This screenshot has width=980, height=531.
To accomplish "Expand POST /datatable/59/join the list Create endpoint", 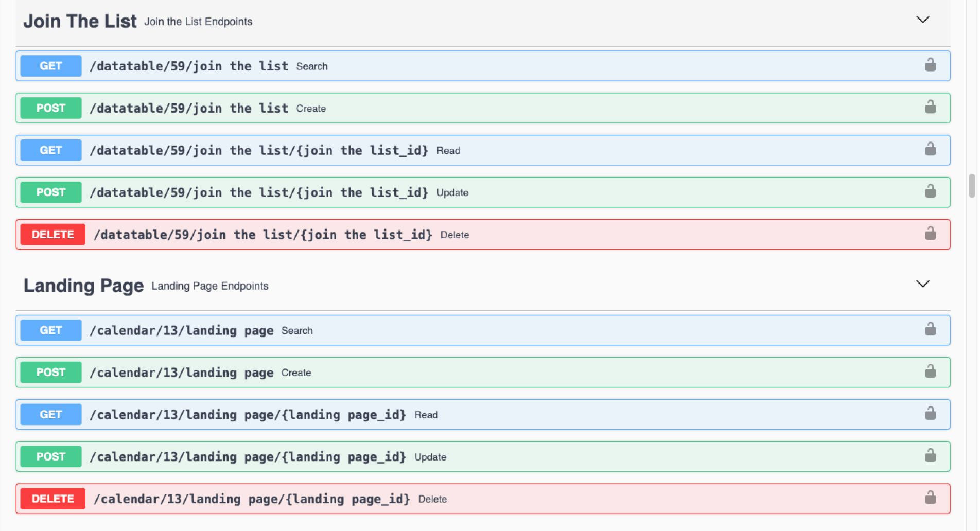I will pos(483,108).
